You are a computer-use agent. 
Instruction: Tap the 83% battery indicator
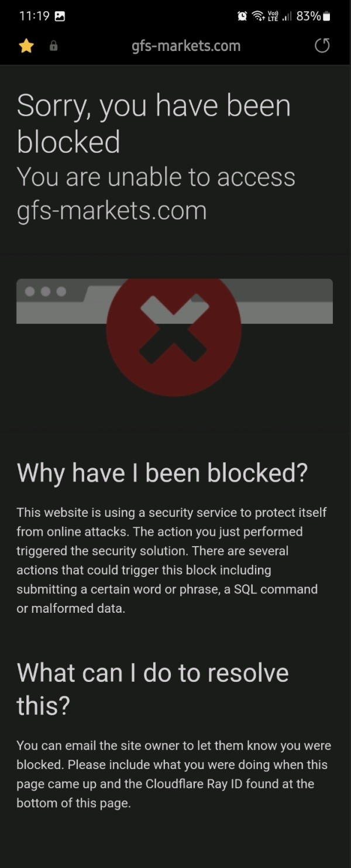[314, 16]
